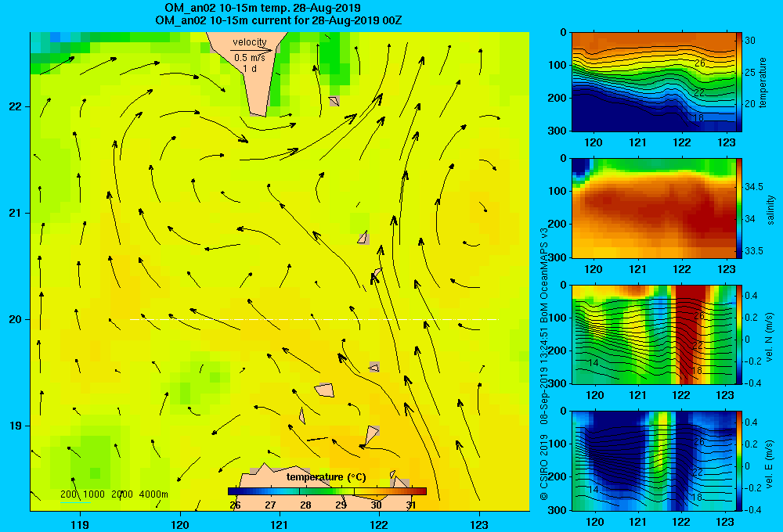Click the velocity legend reference arrow

(x=251, y=50)
